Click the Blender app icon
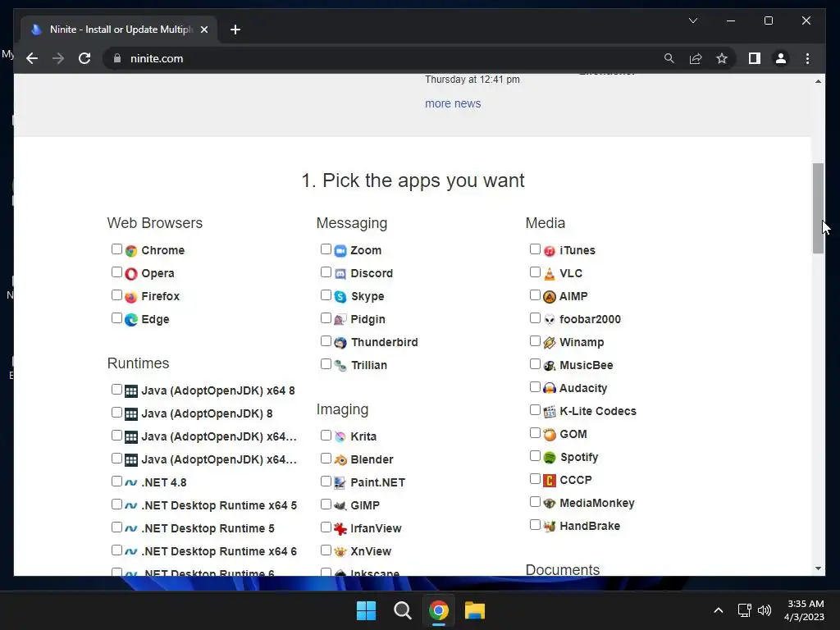The image size is (840, 630). 340,459
